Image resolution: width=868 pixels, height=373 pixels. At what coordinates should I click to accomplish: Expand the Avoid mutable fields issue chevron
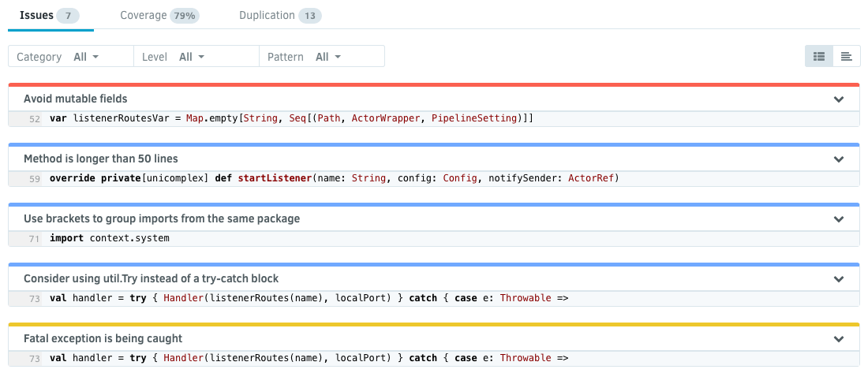coord(839,99)
